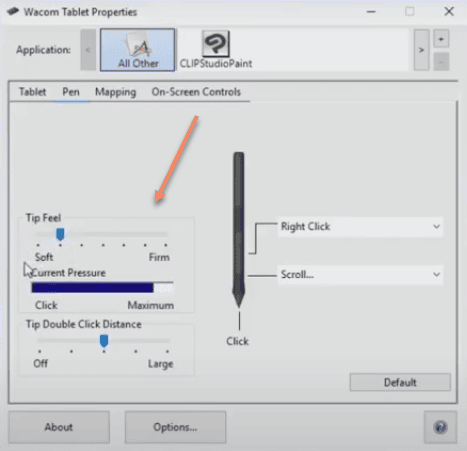Click the Wacom tablet title bar icon
Screen dimensions: 467x451
click(x=13, y=12)
